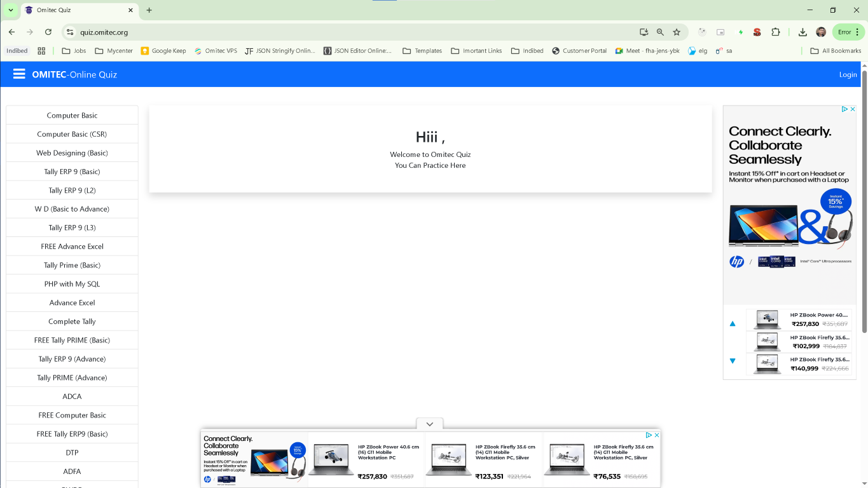Select the Computer Basic quiz
Screen dimensions: 868x488
coord(72,116)
